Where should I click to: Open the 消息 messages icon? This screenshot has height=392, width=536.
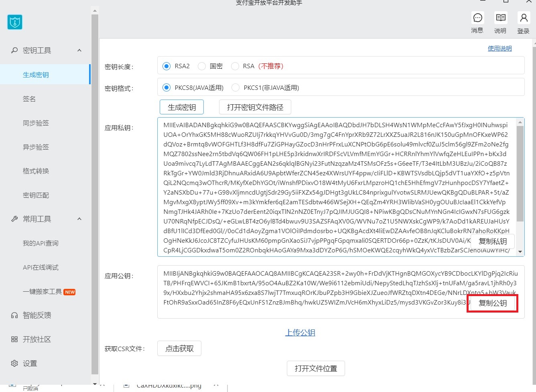click(477, 18)
